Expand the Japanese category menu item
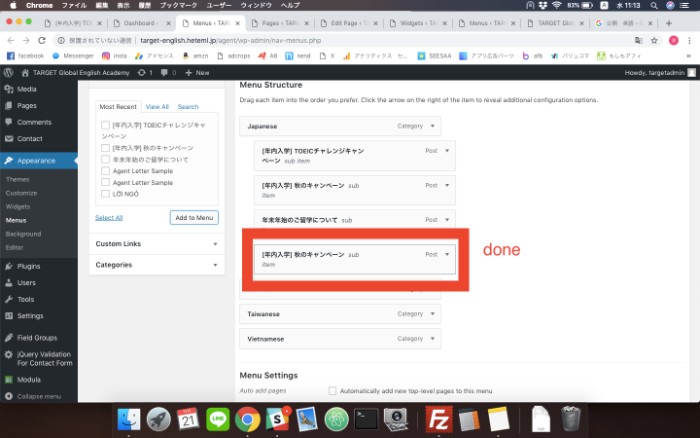 pyautogui.click(x=433, y=127)
